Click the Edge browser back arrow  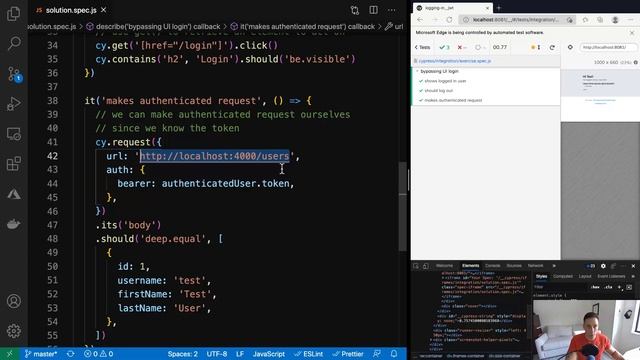420,20
